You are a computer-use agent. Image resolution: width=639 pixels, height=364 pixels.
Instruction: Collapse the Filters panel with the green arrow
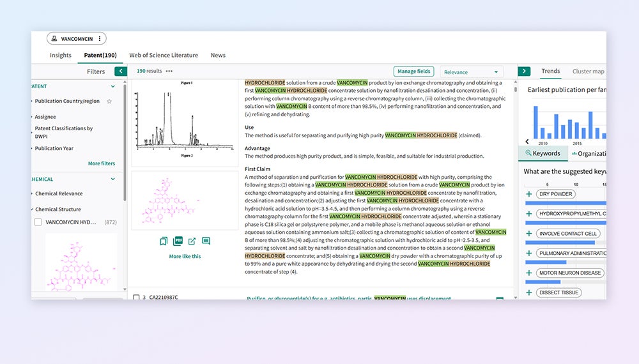tap(120, 72)
